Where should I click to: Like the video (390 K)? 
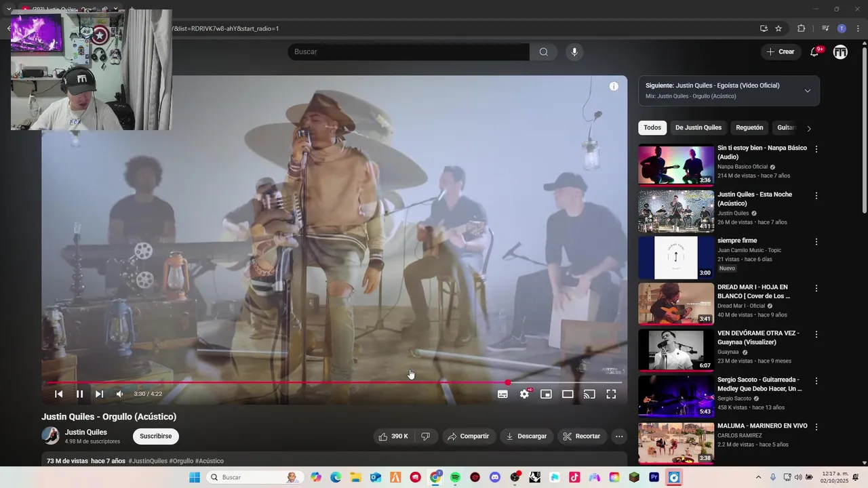393,436
